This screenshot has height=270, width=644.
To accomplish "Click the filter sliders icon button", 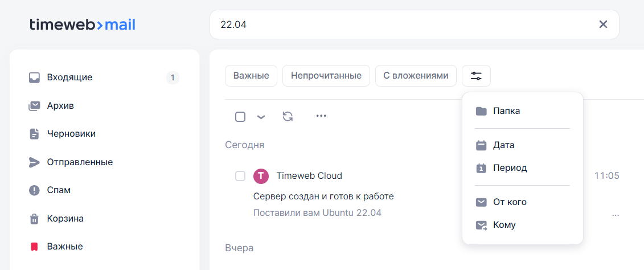I will (x=476, y=76).
